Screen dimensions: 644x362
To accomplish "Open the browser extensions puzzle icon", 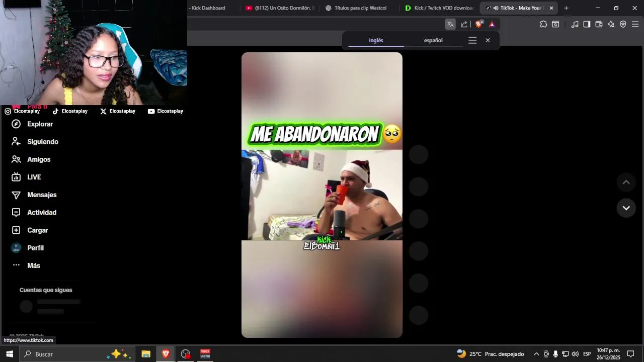I will click(x=543, y=24).
